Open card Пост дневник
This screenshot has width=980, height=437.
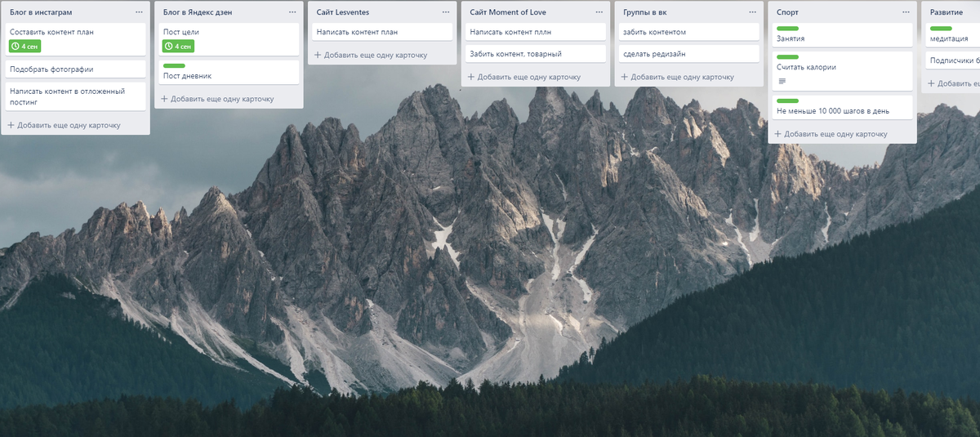229,72
